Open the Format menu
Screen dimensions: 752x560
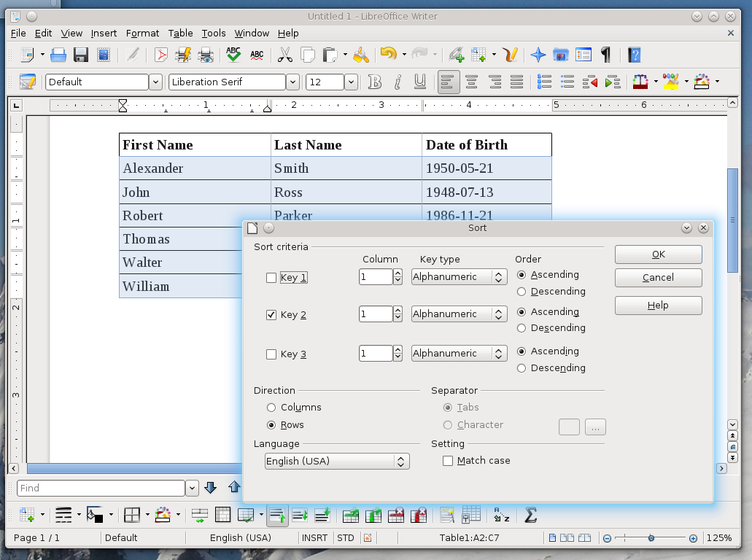142,33
